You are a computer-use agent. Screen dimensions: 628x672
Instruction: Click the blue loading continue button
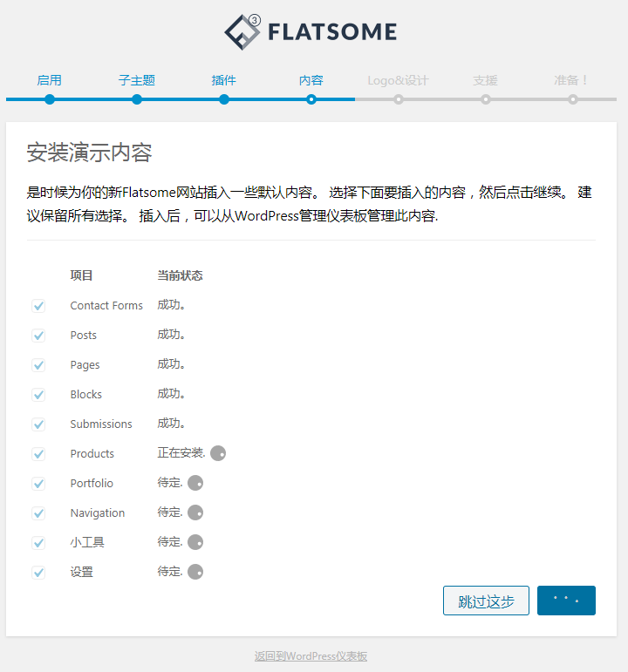[x=566, y=601]
